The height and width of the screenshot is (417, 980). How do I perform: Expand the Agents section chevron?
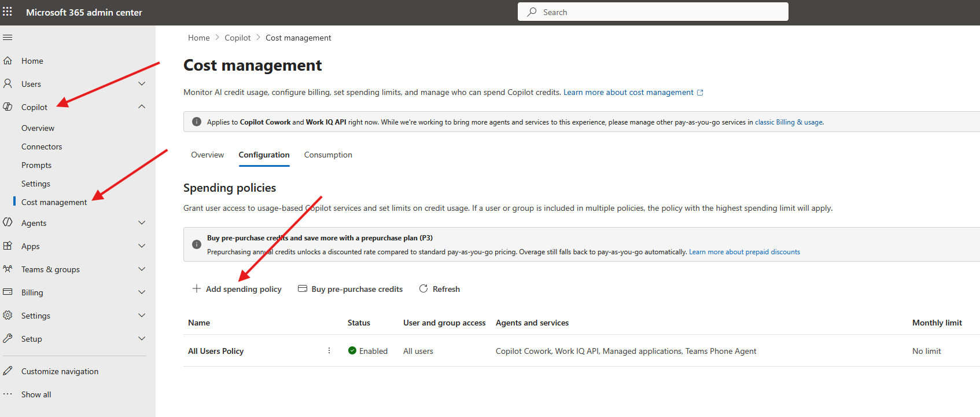(x=142, y=222)
